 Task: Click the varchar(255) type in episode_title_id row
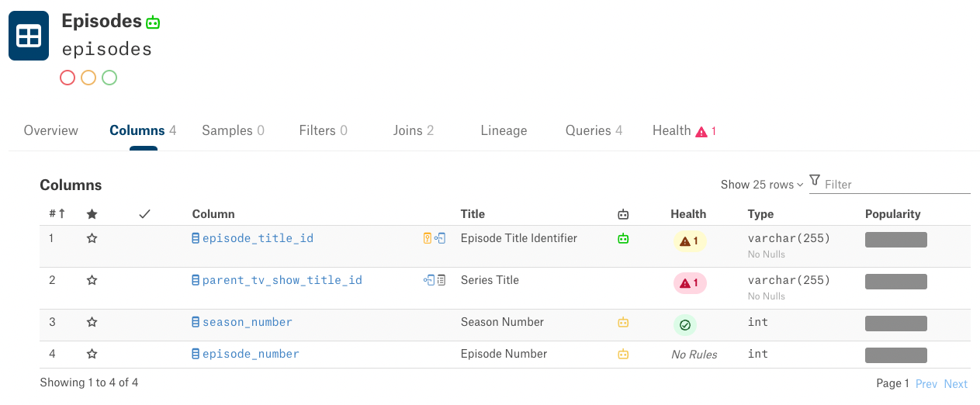point(789,238)
